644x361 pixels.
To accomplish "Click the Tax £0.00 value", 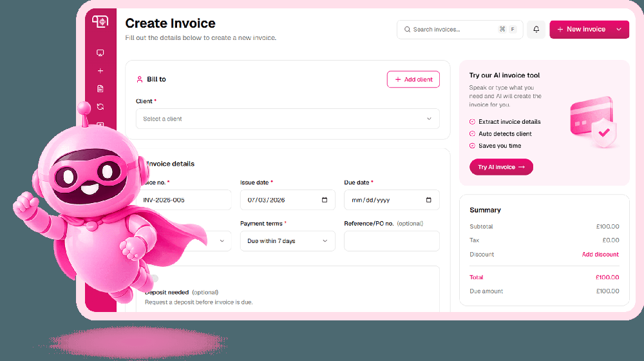I will pos(611,240).
